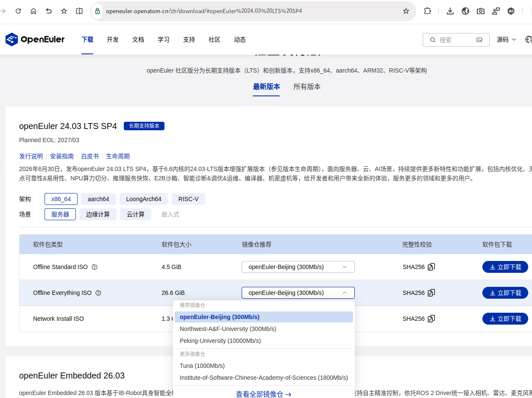
Task: Select the RISC-V architecture option
Action: 188,199
